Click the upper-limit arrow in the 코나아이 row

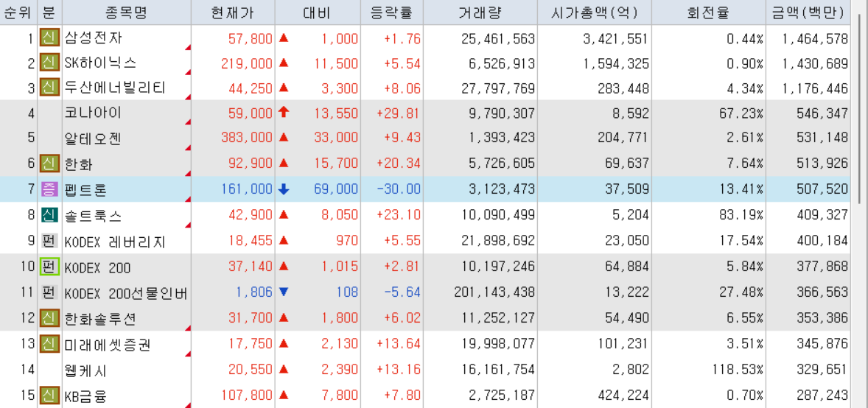point(284,113)
